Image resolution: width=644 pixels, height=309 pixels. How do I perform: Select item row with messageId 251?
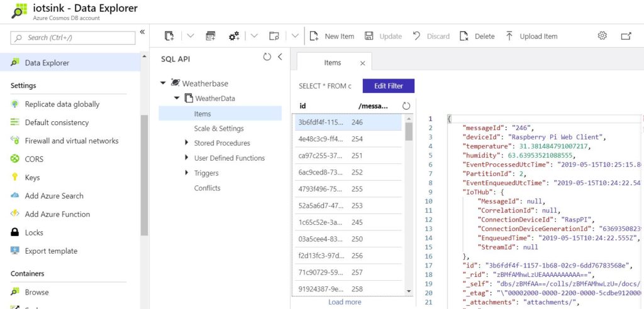(x=348, y=156)
